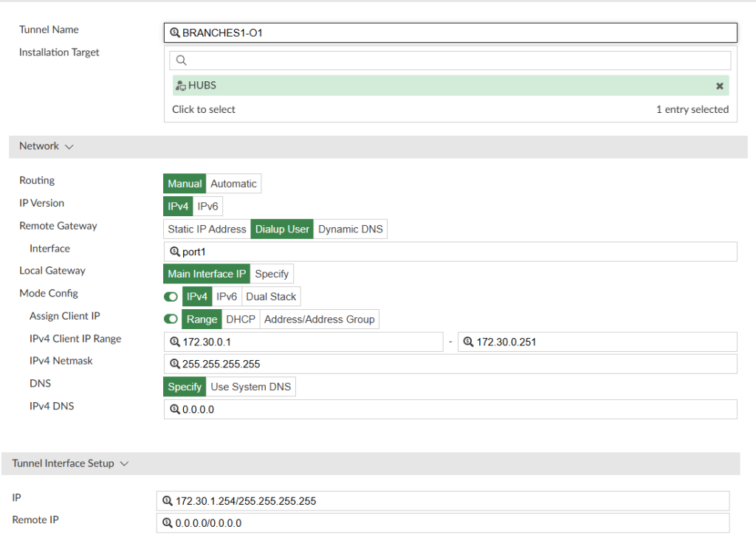Open the Interface port1 selector
Viewport: 756px width, 546px height.
point(450,252)
